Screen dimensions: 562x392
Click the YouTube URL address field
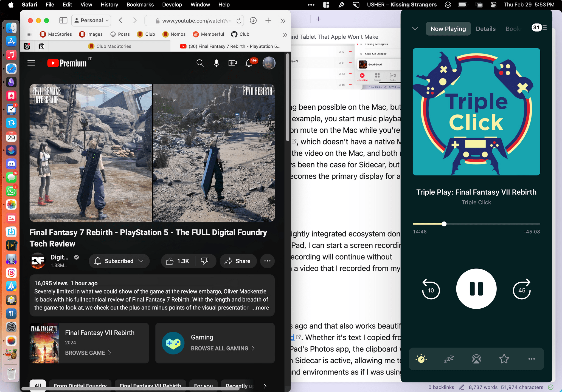(x=194, y=21)
